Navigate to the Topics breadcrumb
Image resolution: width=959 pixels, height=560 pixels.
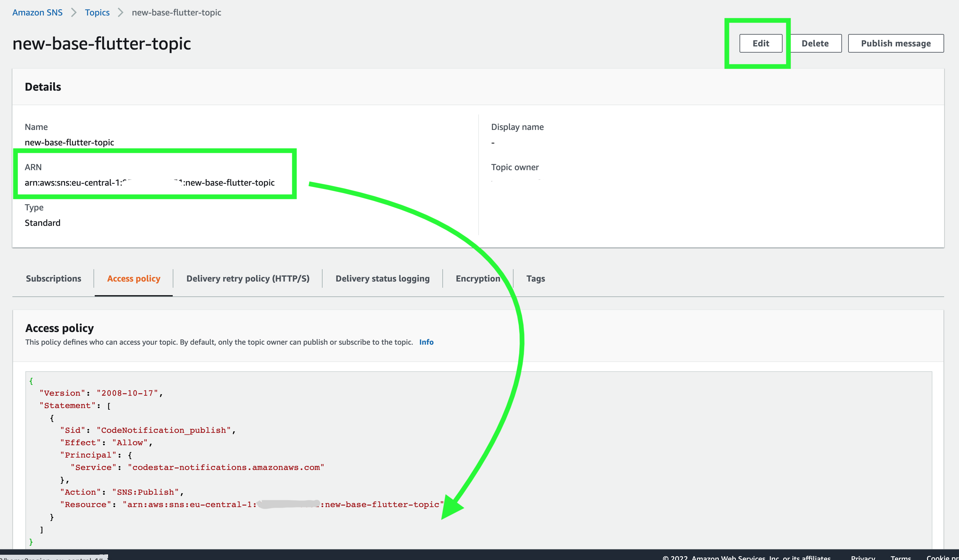click(x=97, y=13)
